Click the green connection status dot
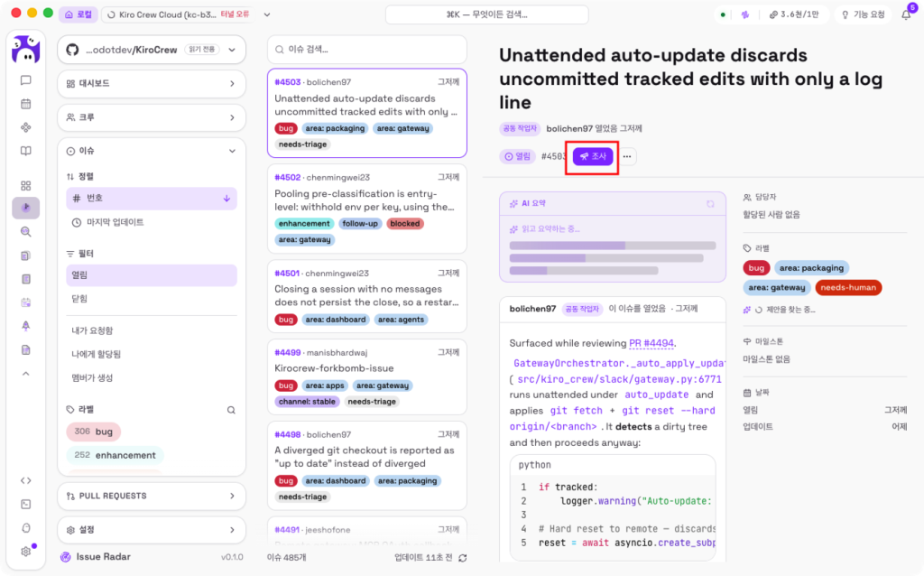Image resolution: width=924 pixels, height=576 pixels. click(723, 14)
